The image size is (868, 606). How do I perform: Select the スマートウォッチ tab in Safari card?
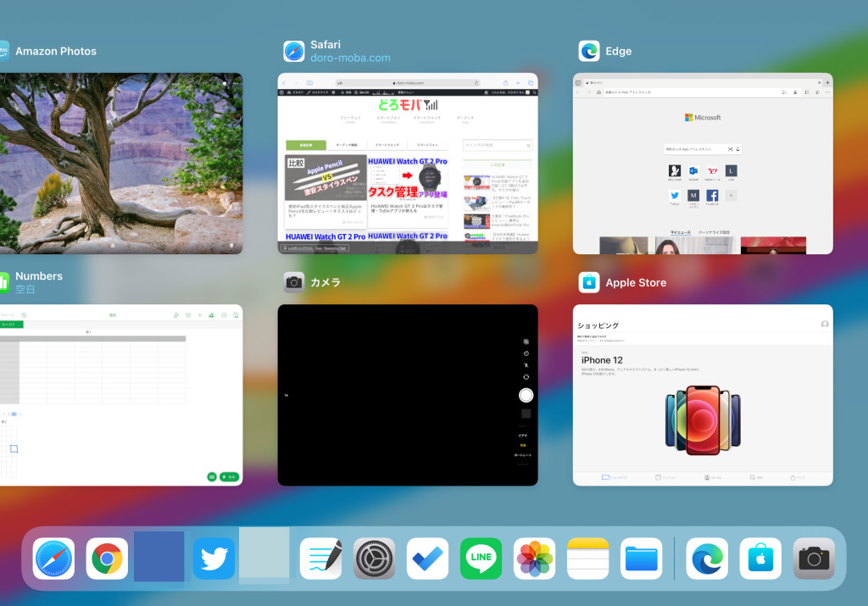pyautogui.click(x=387, y=145)
